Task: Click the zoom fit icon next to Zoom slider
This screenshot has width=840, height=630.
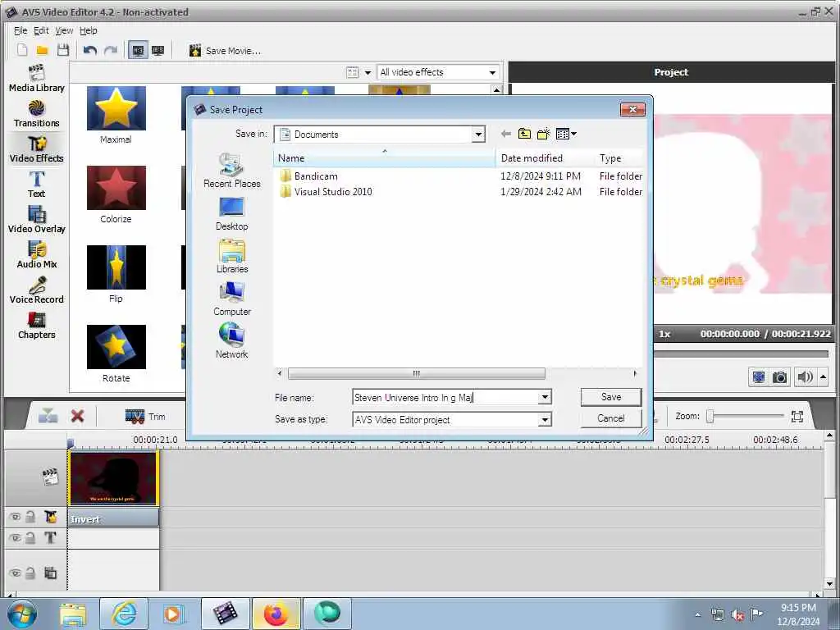Action: tap(797, 416)
